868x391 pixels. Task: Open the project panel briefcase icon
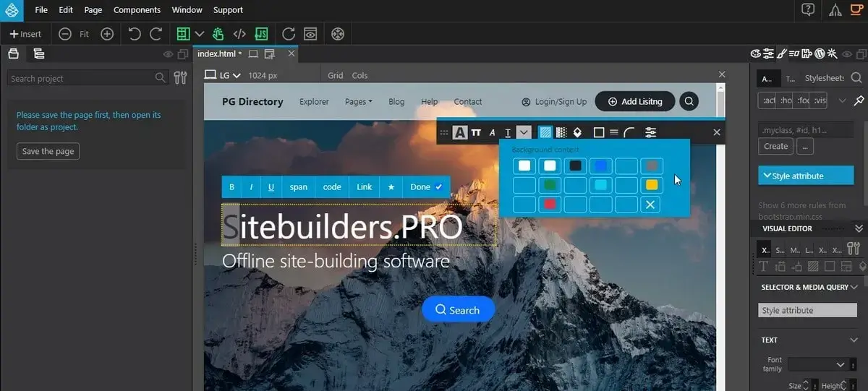coord(13,53)
